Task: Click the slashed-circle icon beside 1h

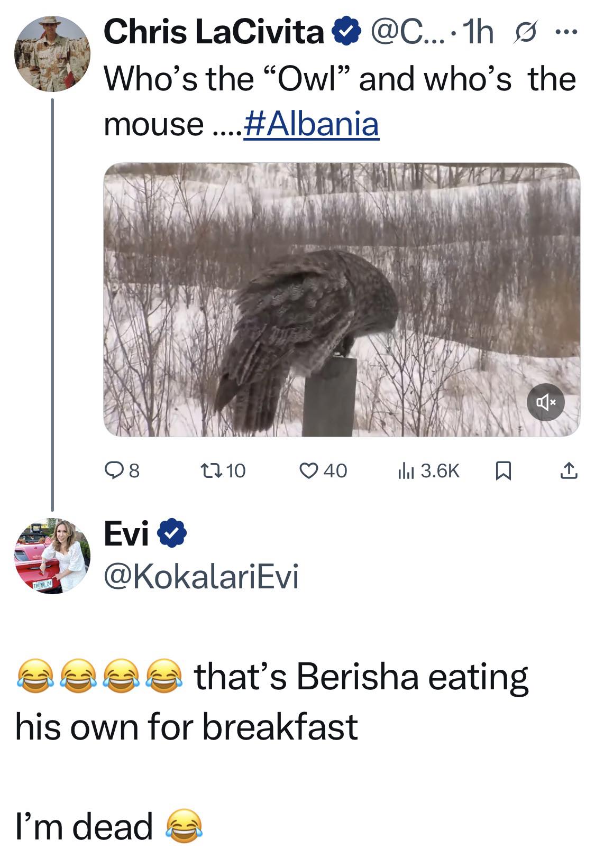Action: click(523, 33)
